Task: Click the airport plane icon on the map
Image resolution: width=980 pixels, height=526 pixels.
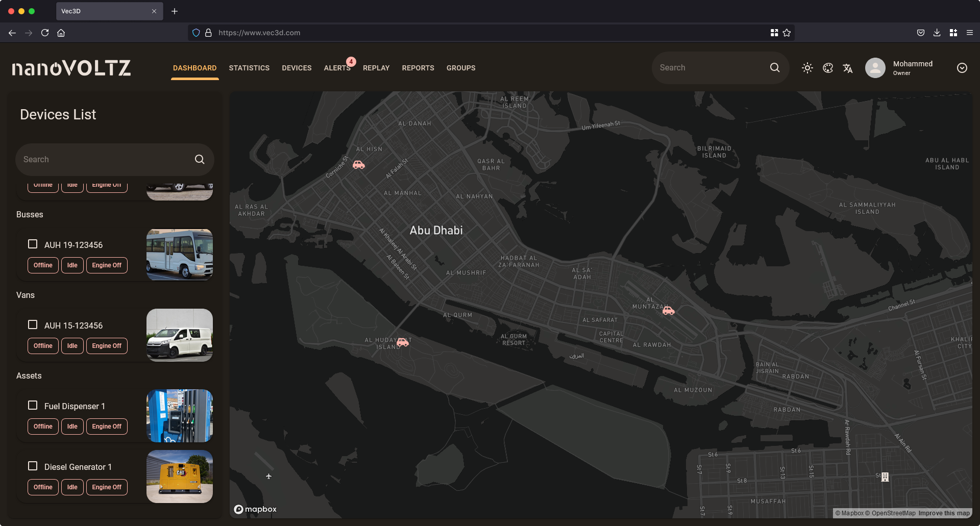Action: point(268,476)
